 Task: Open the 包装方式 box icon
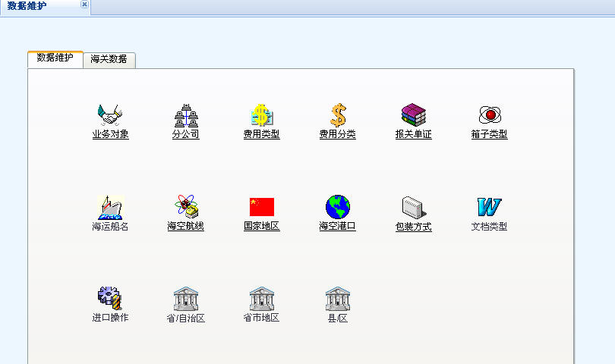(x=414, y=206)
